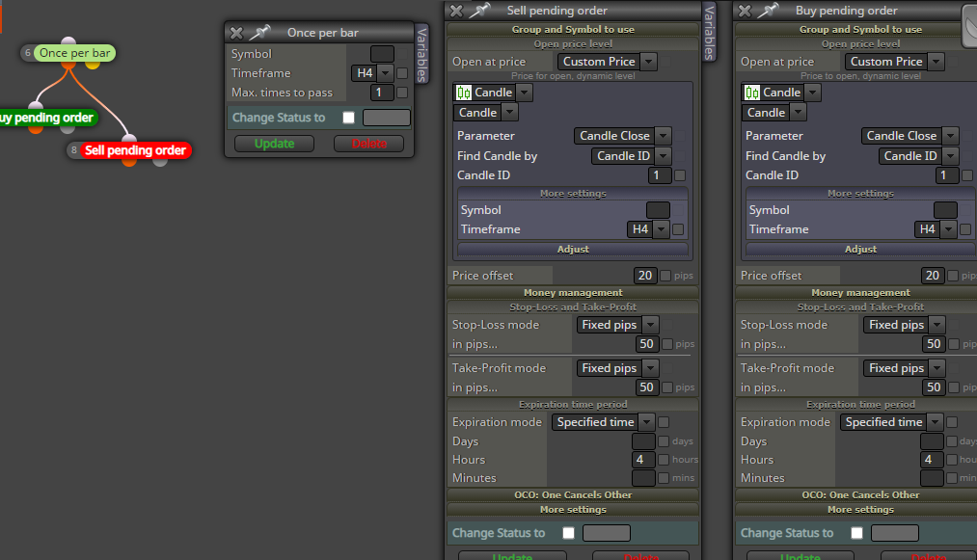Image resolution: width=977 pixels, height=560 pixels.
Task: Enable Change Status to checkbox in Once per bar
Action: coord(349,118)
